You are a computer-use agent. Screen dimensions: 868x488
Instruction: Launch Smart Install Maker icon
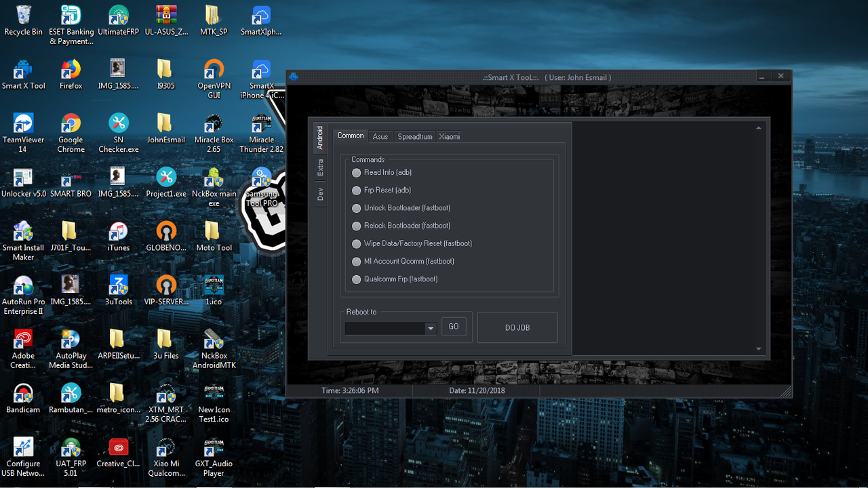[x=23, y=241]
